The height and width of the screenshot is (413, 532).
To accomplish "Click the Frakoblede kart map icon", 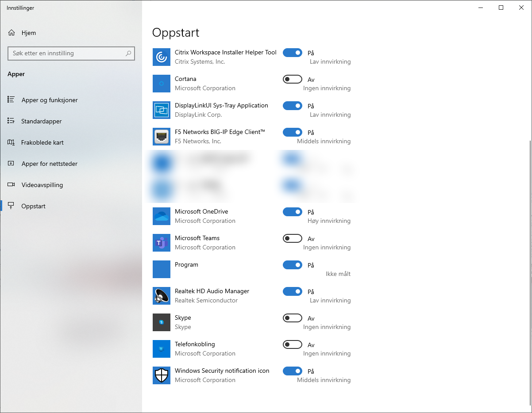I will 12,142.
